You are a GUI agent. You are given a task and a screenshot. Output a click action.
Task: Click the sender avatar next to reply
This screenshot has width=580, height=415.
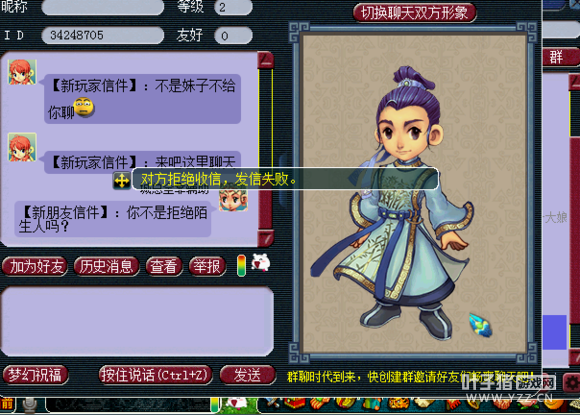coord(233,200)
